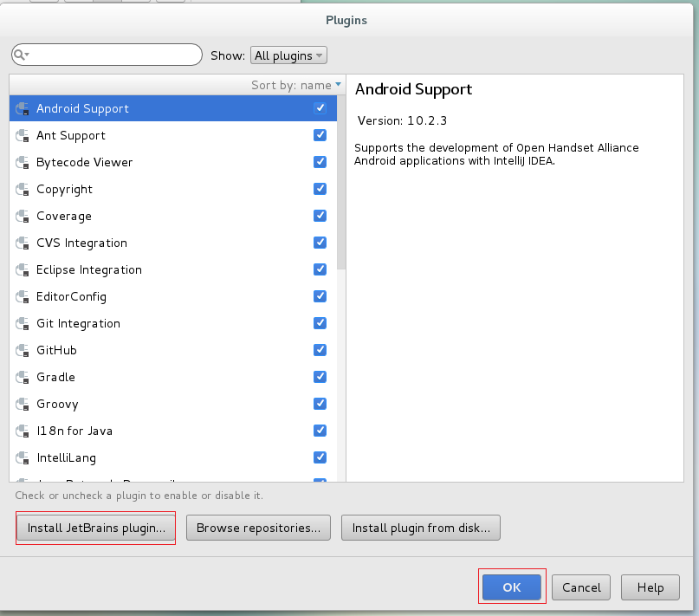Image resolution: width=699 pixels, height=616 pixels.
Task: Select the I18n for Java row
Action: click(173, 431)
